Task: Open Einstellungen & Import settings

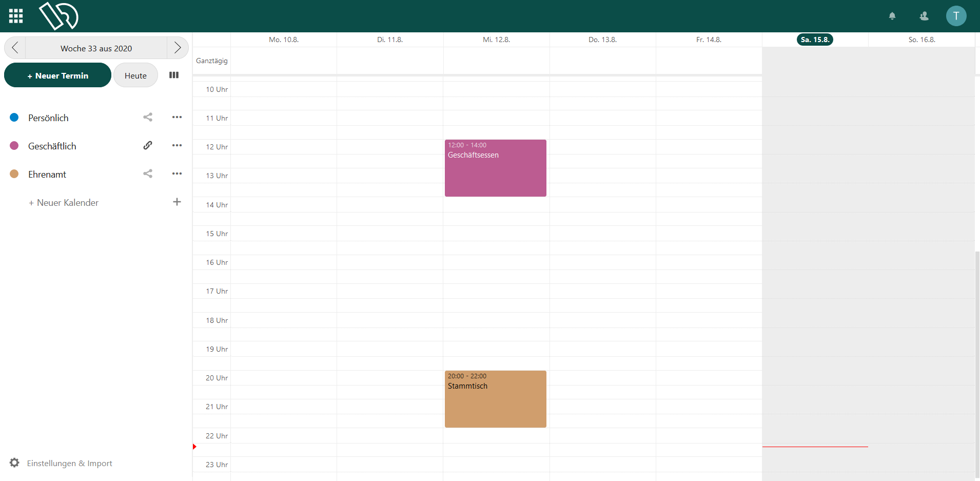Action: [69, 463]
